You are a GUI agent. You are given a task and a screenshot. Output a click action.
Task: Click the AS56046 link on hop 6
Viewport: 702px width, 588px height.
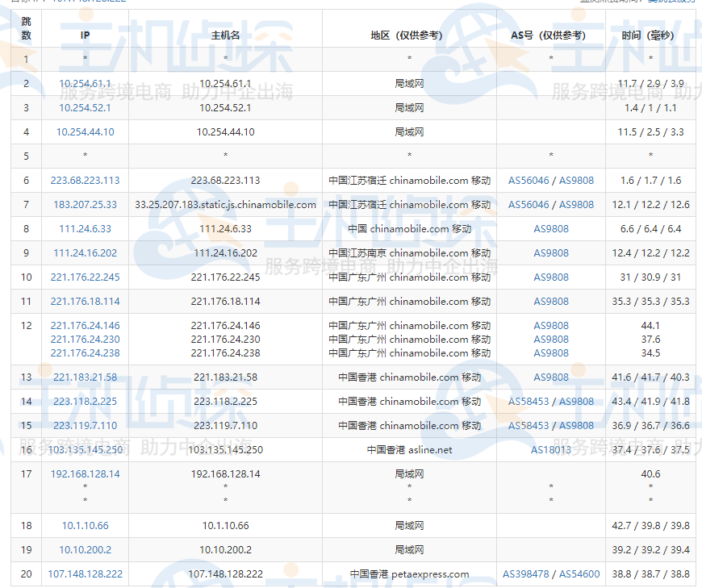point(529,180)
